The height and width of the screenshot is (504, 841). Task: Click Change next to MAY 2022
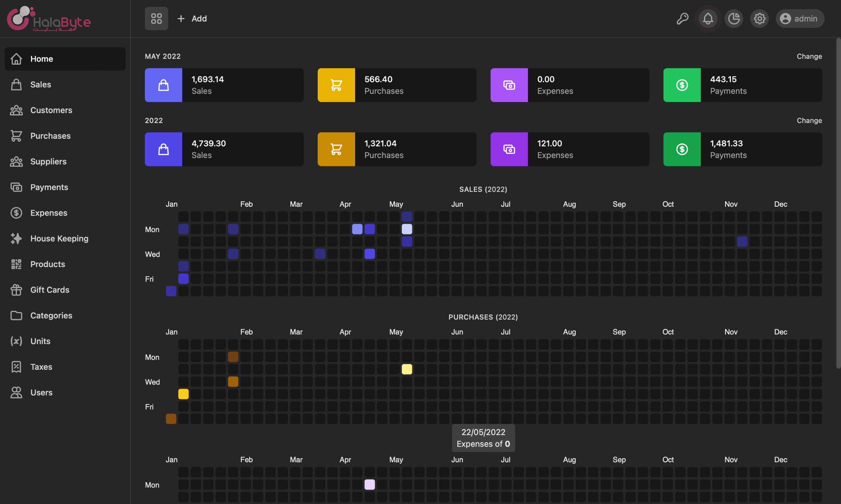809,56
